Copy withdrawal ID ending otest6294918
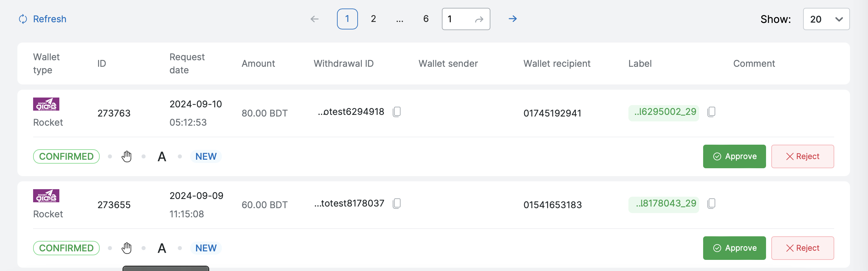This screenshot has height=271, width=868. click(x=397, y=112)
